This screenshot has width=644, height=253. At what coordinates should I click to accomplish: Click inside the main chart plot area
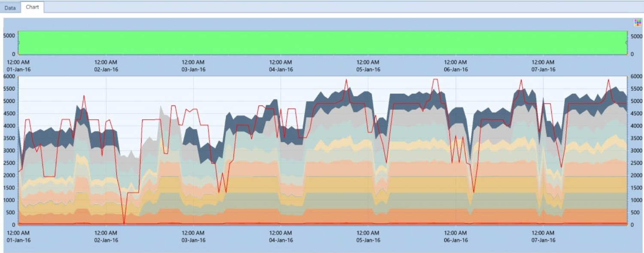click(x=322, y=150)
